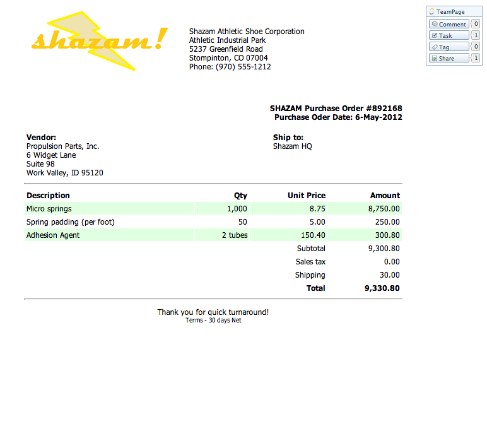This screenshot has width=487, height=448.
Task: Click the Description column header
Action: [x=48, y=196]
